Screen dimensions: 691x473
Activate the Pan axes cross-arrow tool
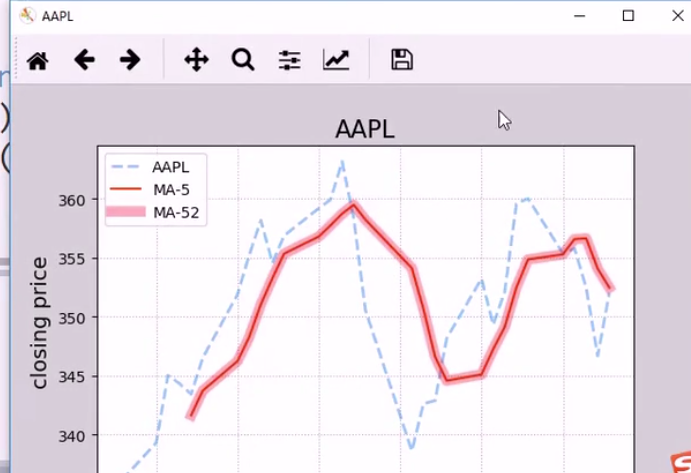(197, 60)
